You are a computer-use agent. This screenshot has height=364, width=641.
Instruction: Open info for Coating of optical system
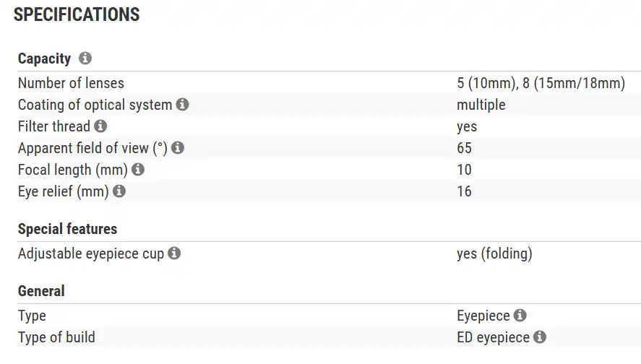click(182, 105)
